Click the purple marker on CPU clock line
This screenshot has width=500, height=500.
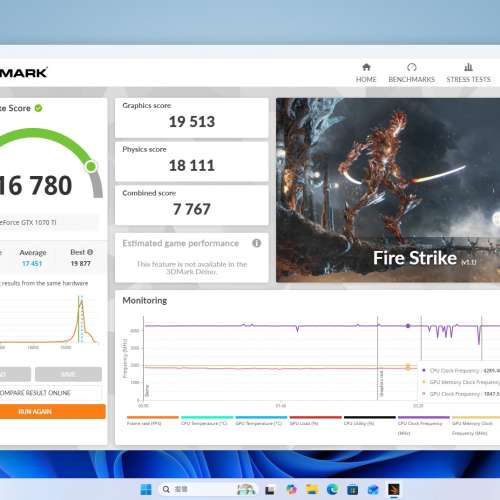click(x=408, y=326)
